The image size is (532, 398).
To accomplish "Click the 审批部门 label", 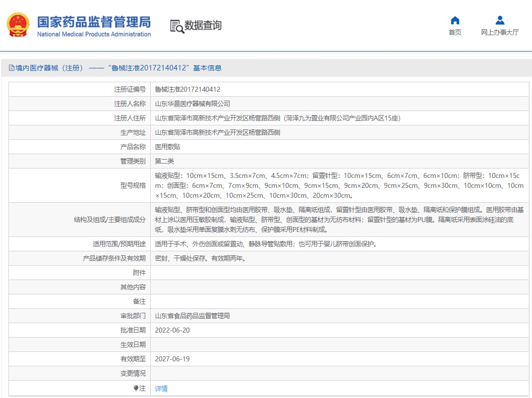I will coord(133,316).
